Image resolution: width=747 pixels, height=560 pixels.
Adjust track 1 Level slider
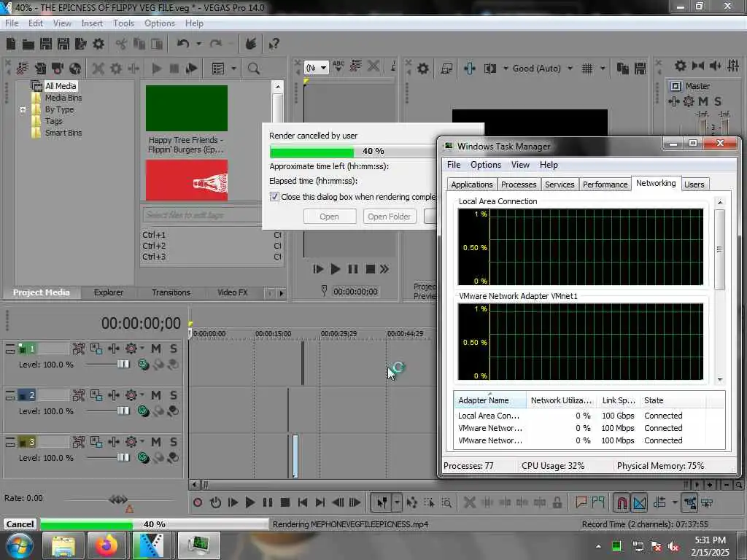(x=123, y=365)
